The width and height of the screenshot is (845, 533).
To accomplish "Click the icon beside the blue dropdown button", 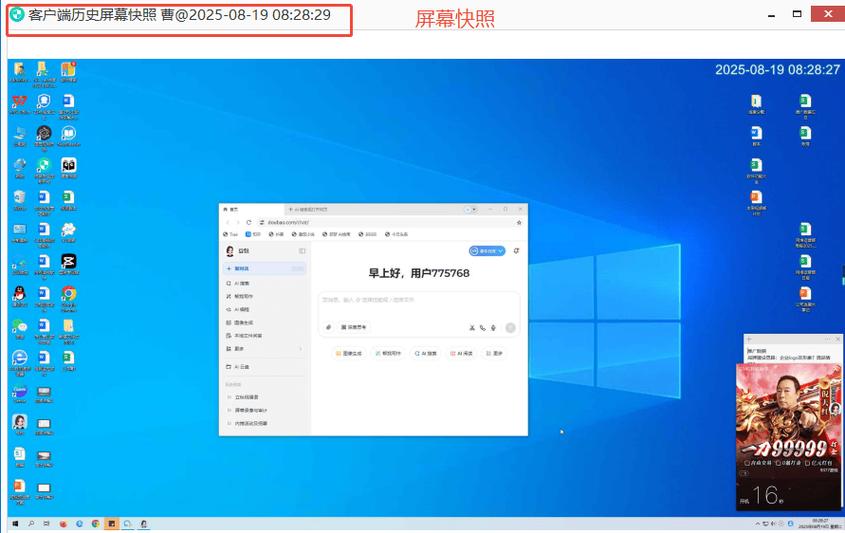I will click(516, 251).
